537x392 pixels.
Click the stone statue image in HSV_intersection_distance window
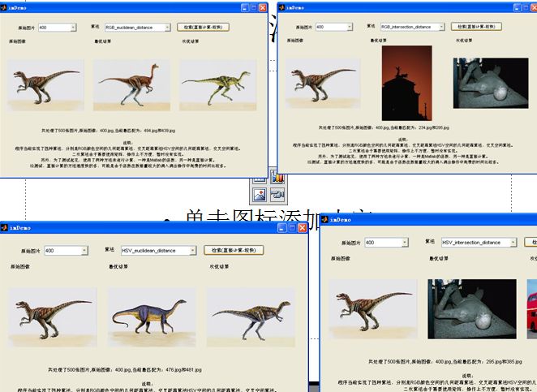tap(472, 309)
